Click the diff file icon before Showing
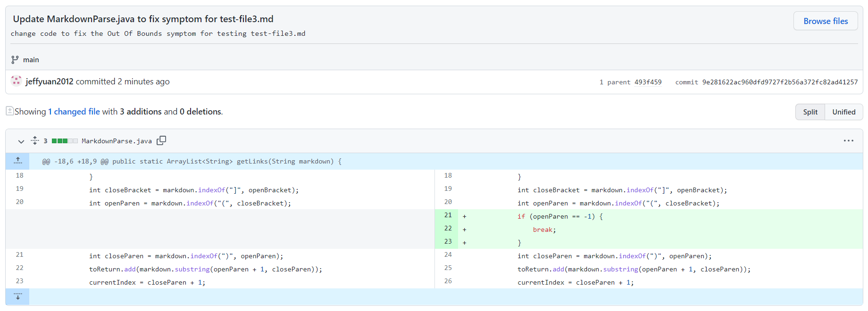 (9, 111)
